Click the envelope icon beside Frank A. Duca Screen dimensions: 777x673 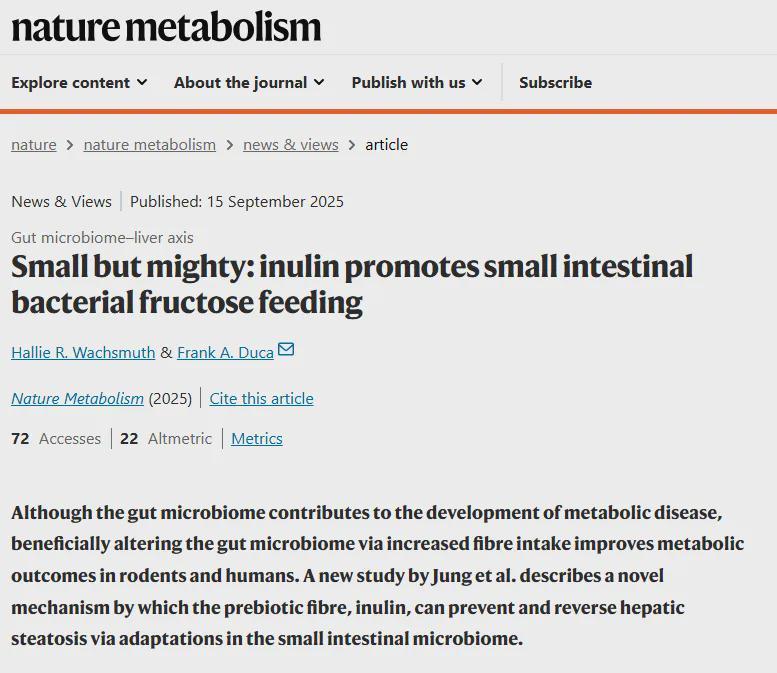(x=286, y=349)
